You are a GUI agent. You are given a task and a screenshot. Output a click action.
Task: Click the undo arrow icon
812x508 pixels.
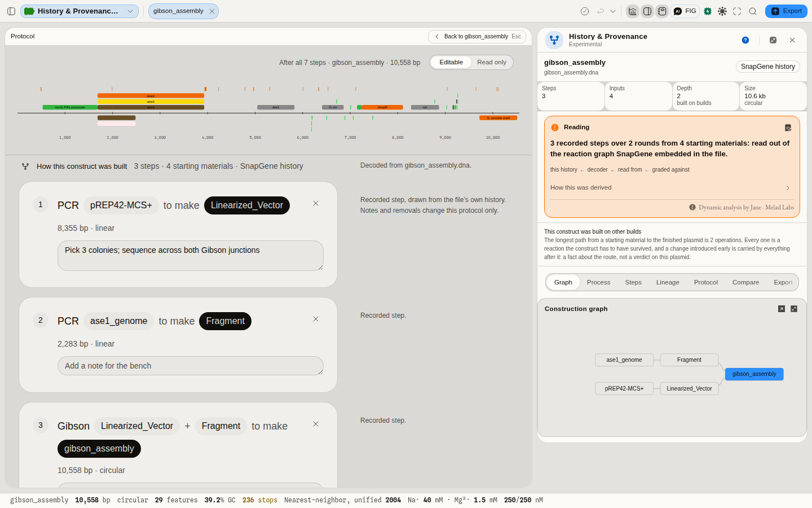601,11
